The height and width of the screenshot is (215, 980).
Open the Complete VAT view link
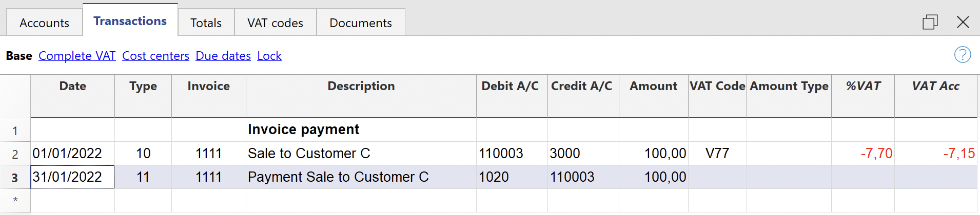click(x=77, y=56)
